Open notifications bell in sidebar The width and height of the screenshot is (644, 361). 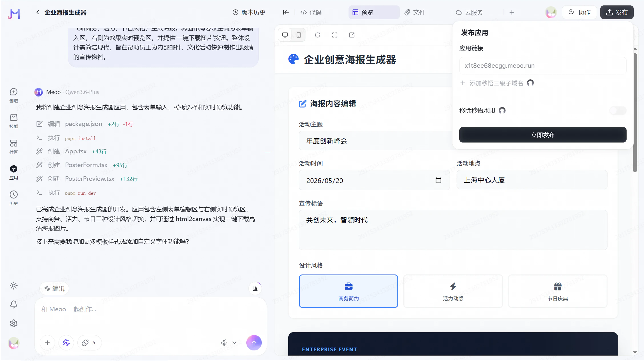(13, 304)
